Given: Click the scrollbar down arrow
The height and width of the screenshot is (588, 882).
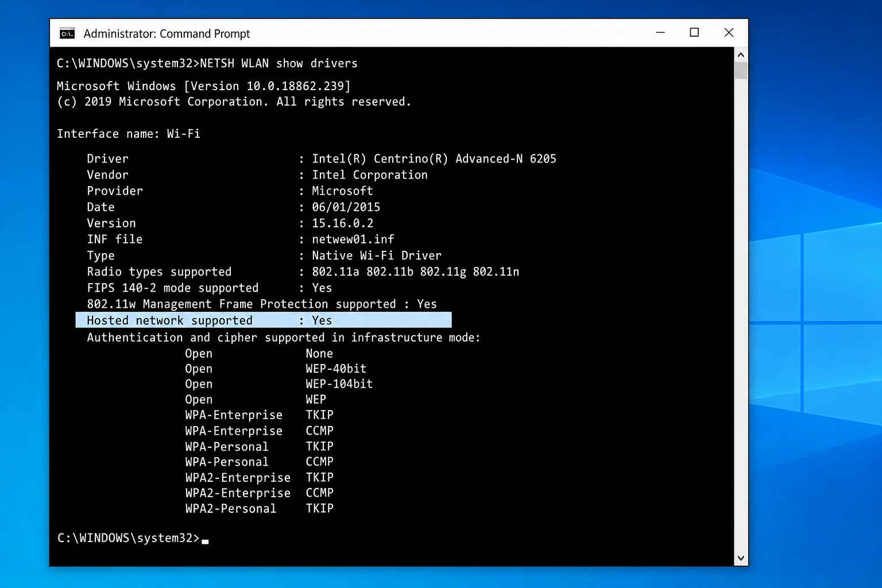Looking at the screenshot, I should (x=741, y=558).
